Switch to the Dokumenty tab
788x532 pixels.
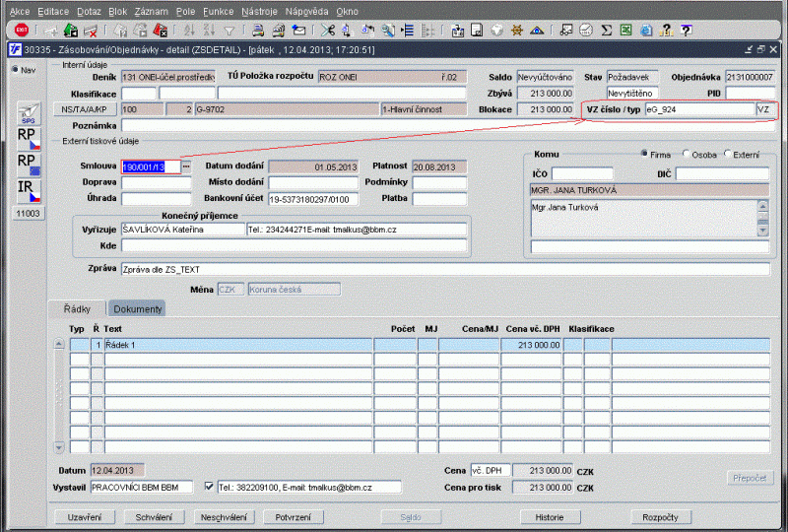point(137,309)
